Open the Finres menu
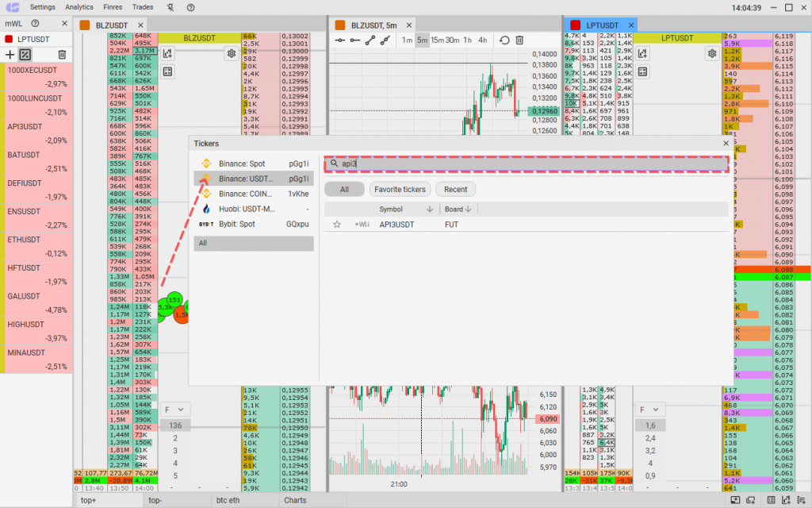 [113, 7]
